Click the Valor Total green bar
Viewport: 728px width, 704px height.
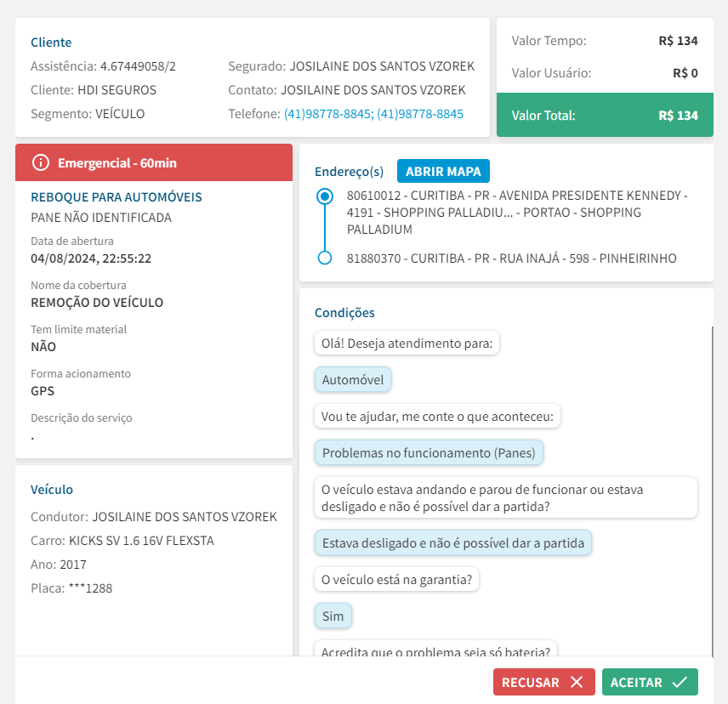click(x=605, y=115)
